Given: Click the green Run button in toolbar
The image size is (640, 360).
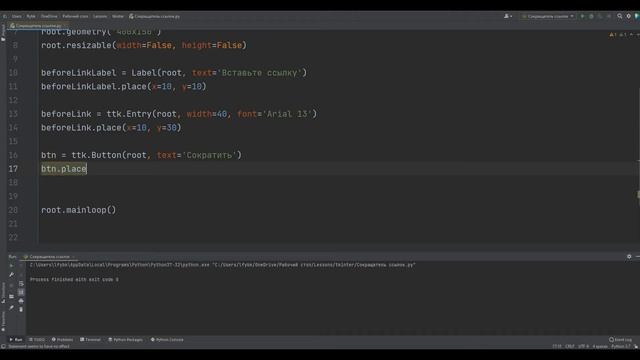Looking at the screenshot, I should point(582,16).
